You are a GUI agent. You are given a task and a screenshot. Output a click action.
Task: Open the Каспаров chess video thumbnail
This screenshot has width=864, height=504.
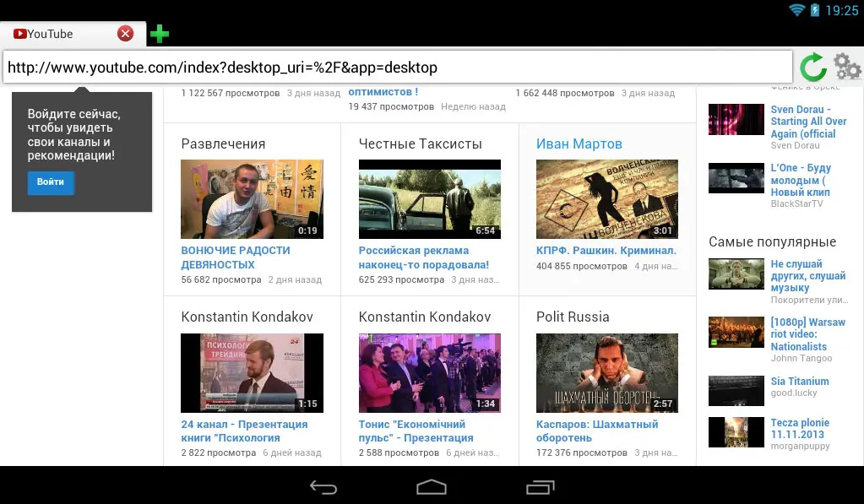(x=607, y=373)
